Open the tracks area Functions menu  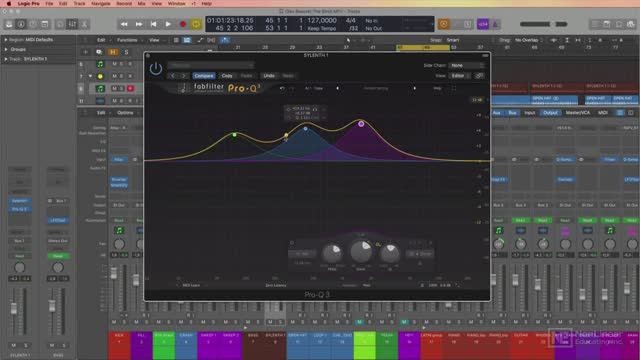127,40
